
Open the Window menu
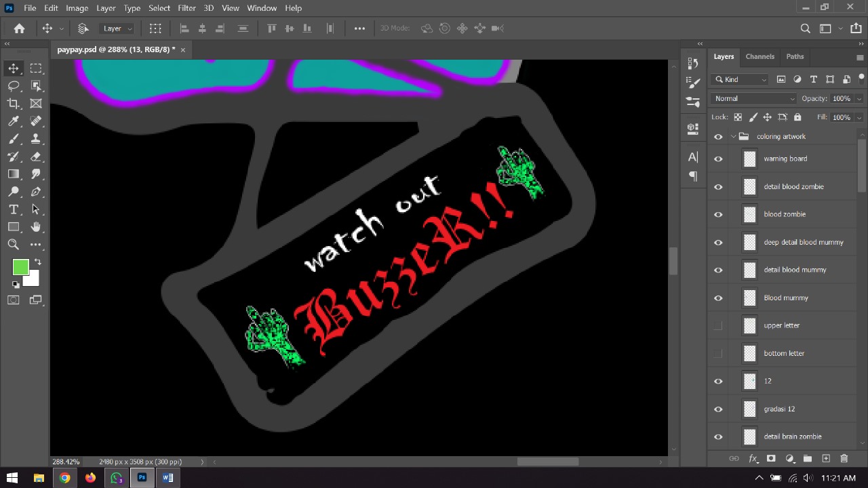[262, 8]
